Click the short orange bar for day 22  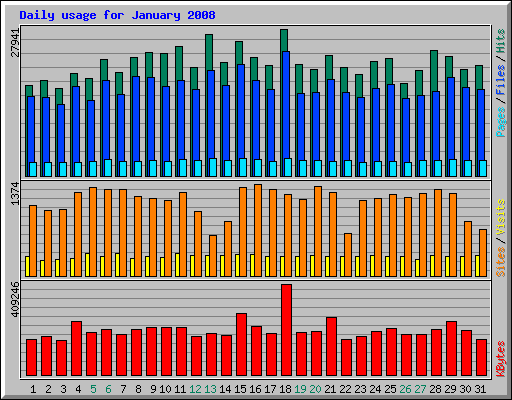(348, 255)
